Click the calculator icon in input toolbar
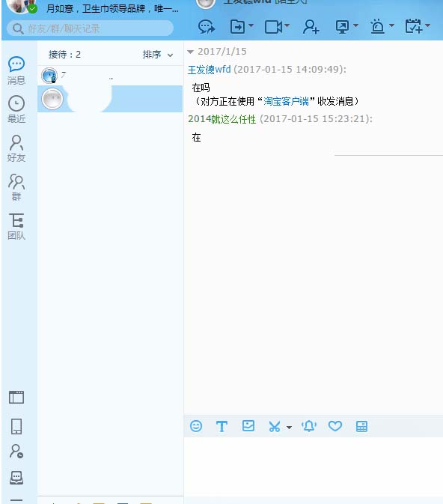443x504 pixels. 361,427
